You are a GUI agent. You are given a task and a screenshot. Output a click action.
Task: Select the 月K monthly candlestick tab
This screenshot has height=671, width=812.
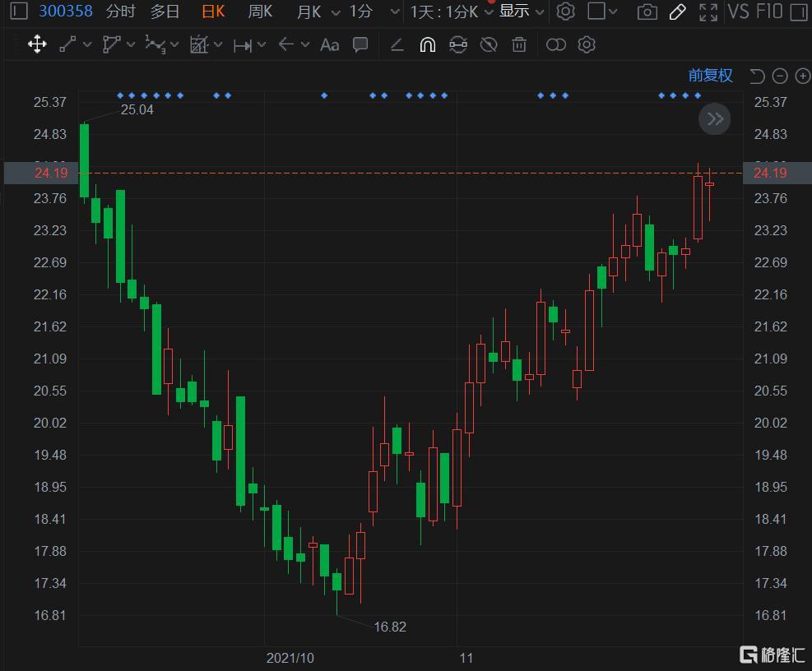tap(309, 11)
